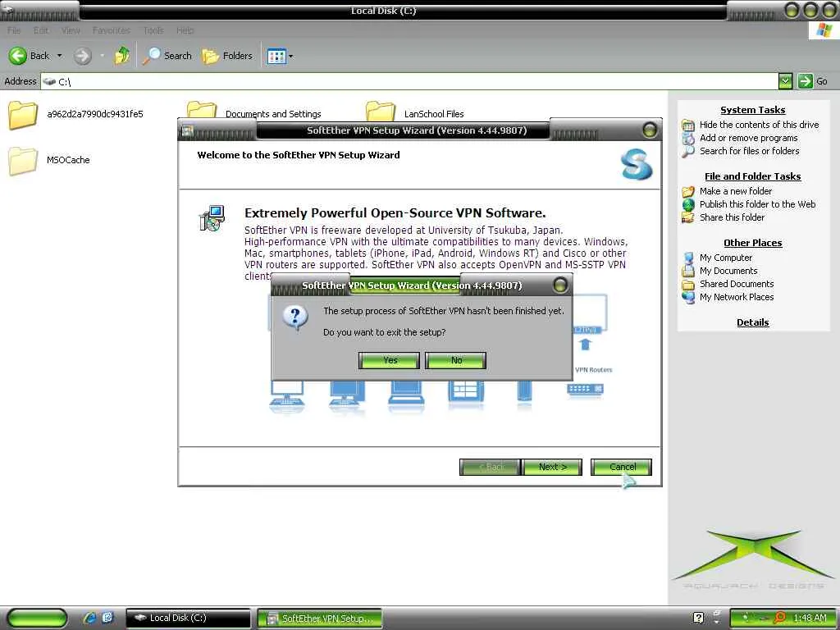Click Search for files or folders

[x=750, y=151]
